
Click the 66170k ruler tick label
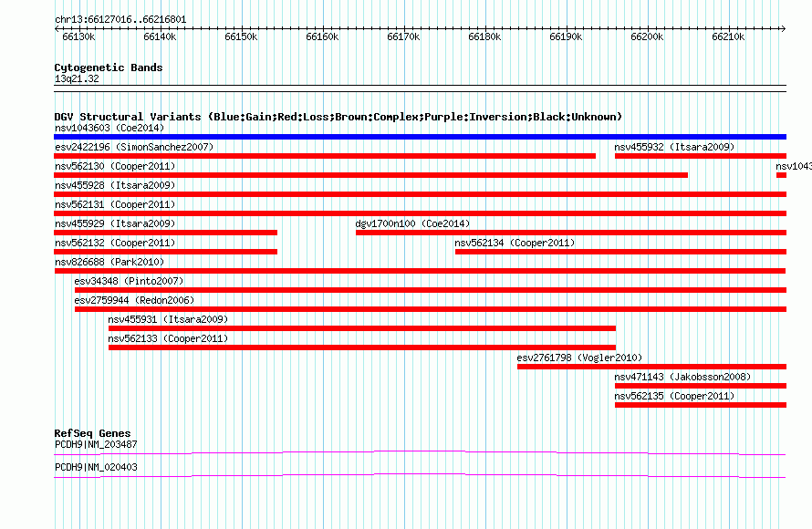pyautogui.click(x=403, y=36)
